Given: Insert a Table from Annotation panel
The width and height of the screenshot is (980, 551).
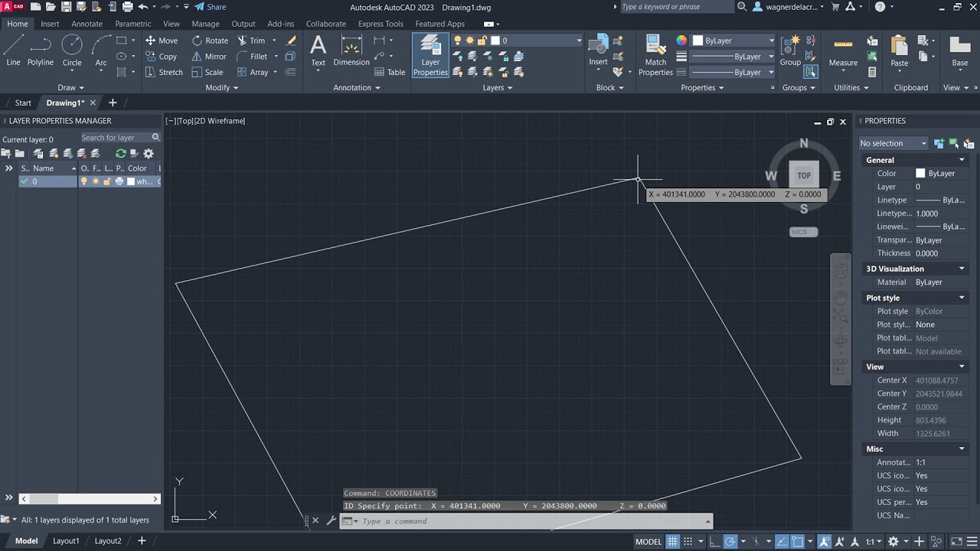Looking at the screenshot, I should pos(390,73).
